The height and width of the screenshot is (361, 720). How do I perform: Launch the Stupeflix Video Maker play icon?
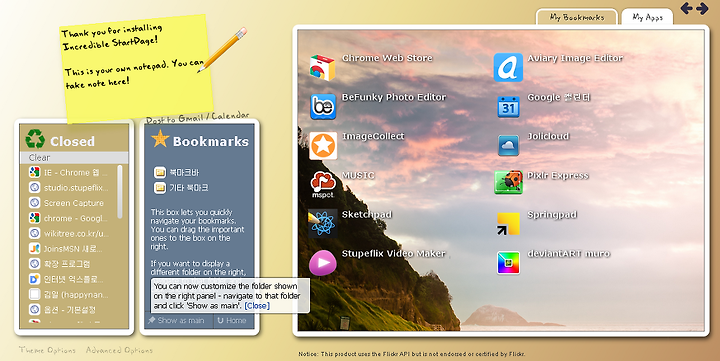323,263
